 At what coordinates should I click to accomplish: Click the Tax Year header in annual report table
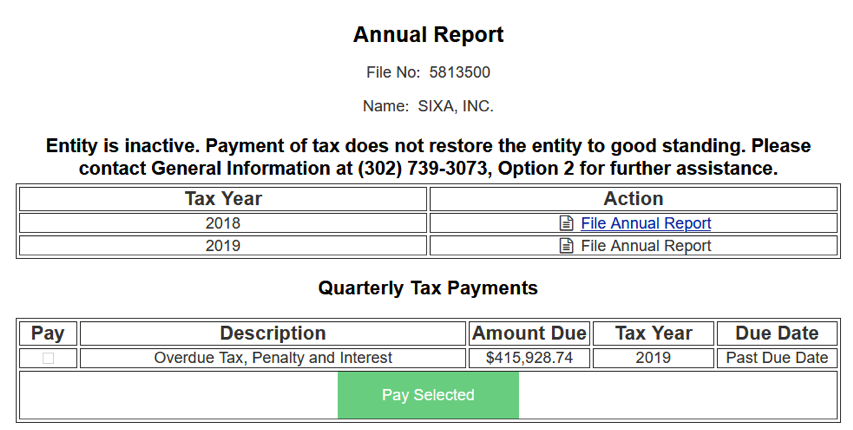(223, 199)
